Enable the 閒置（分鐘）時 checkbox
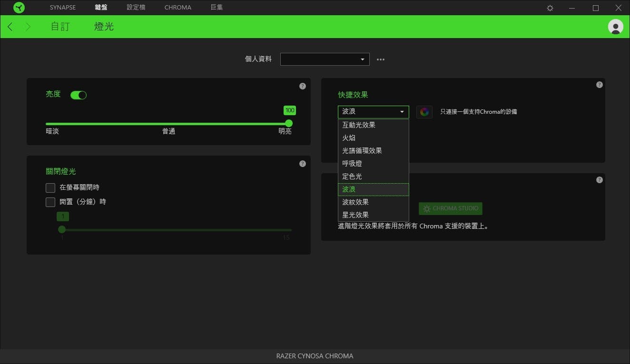Screen dimensions: 630x364 [50, 202]
